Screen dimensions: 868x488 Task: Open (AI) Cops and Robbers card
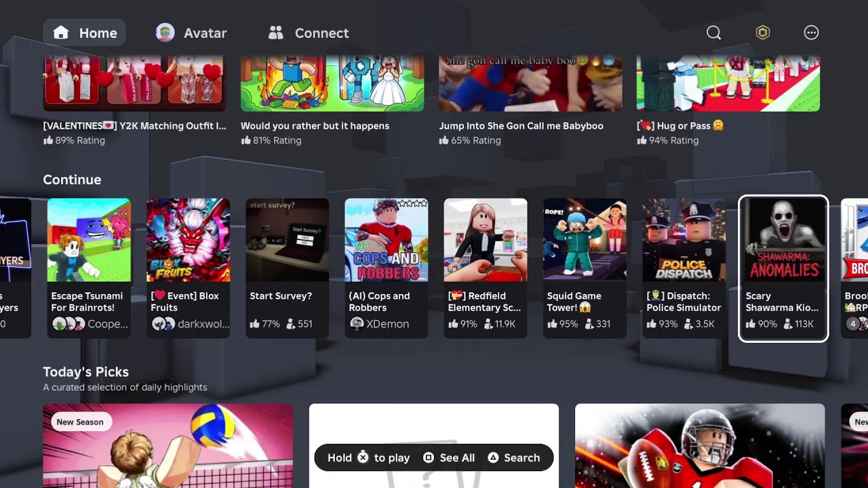[386, 268]
